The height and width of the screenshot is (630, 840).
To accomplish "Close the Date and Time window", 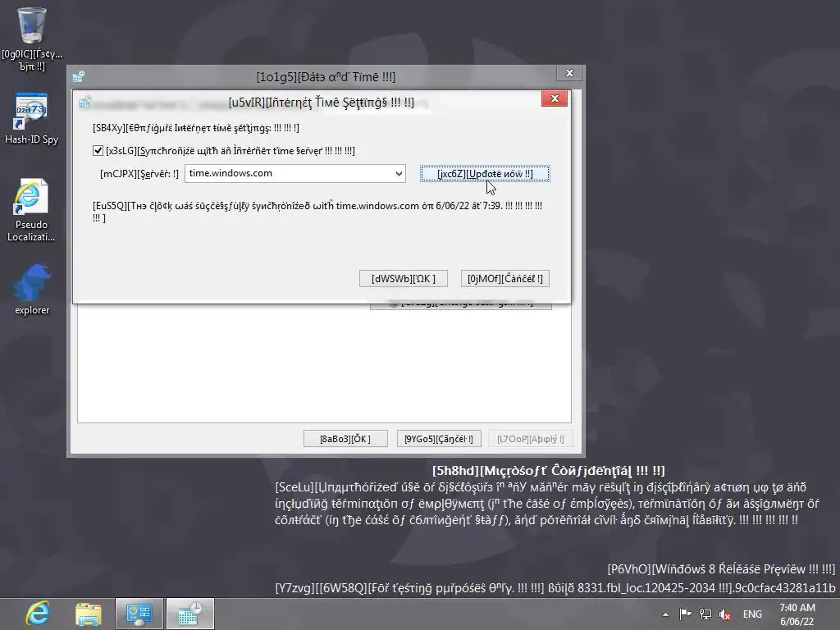I will point(569,73).
